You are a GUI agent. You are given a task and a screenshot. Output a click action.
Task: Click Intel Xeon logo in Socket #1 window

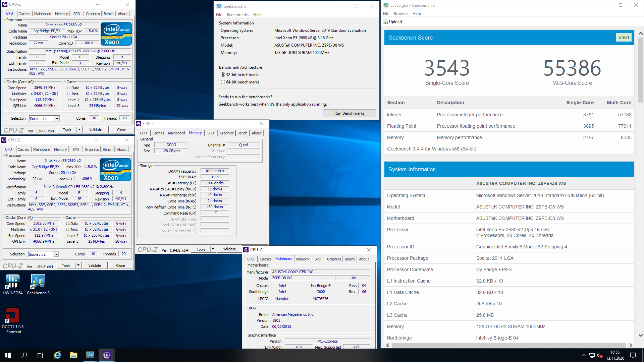[x=116, y=34]
